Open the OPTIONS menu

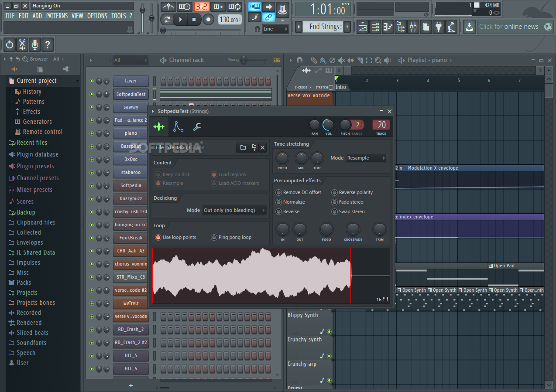97,16
